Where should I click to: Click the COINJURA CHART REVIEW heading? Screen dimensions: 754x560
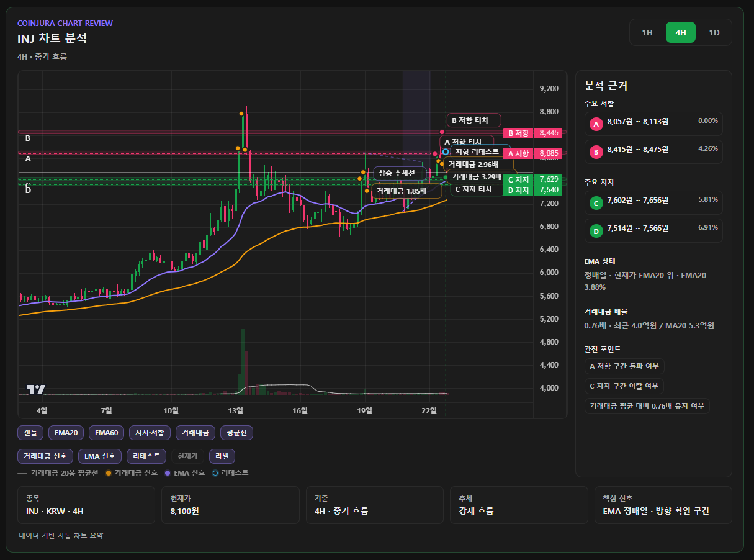pos(65,23)
